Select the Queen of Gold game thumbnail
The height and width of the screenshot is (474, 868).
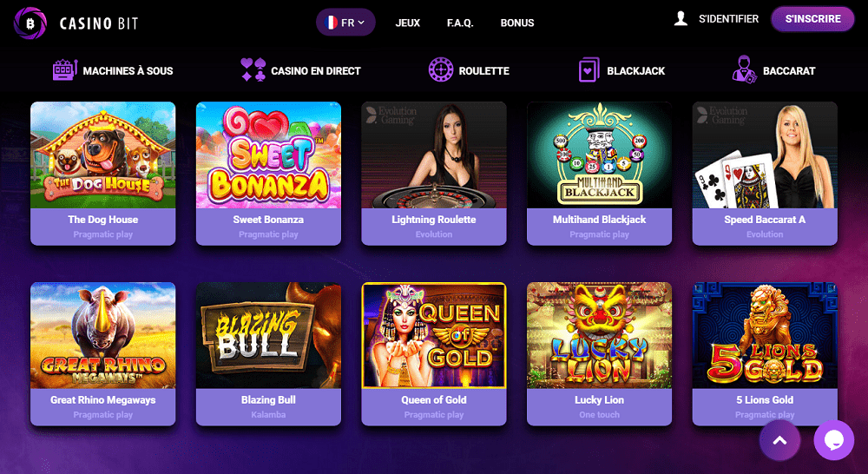(434, 336)
